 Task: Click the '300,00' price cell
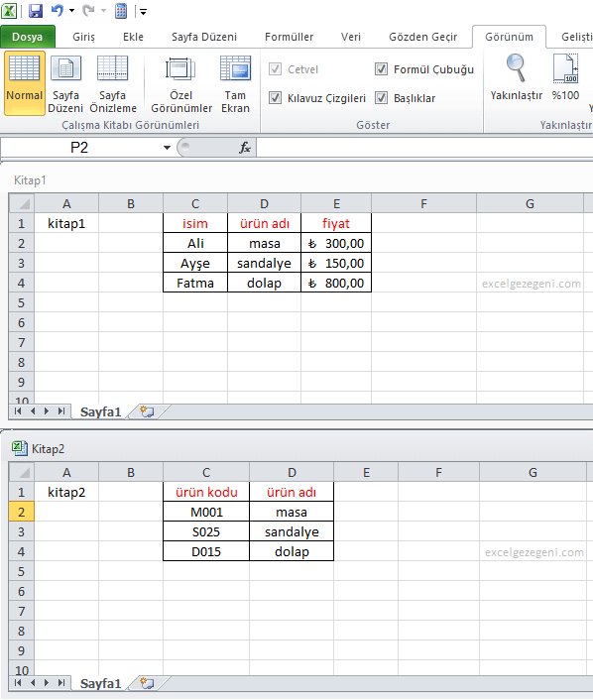336,243
